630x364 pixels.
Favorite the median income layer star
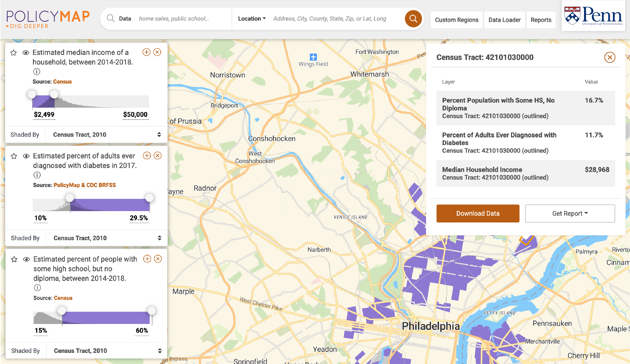click(x=14, y=53)
